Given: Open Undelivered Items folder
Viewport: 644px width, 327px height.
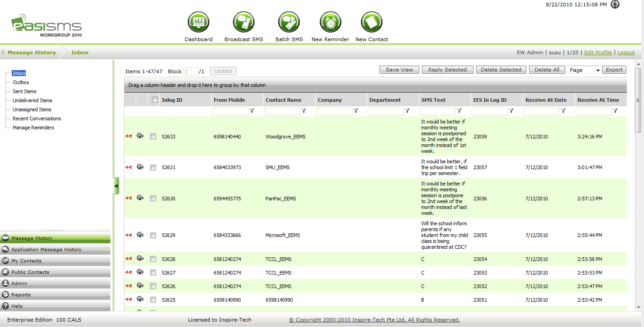Looking at the screenshot, I should (x=33, y=100).
